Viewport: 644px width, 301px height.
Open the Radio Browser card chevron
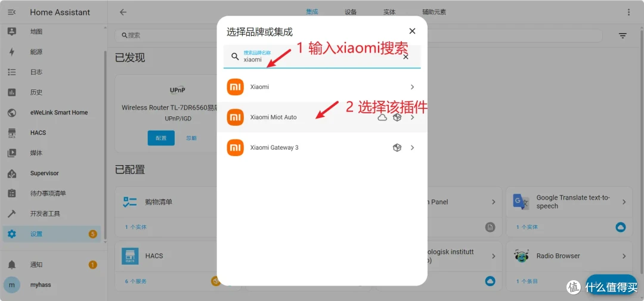pos(624,256)
